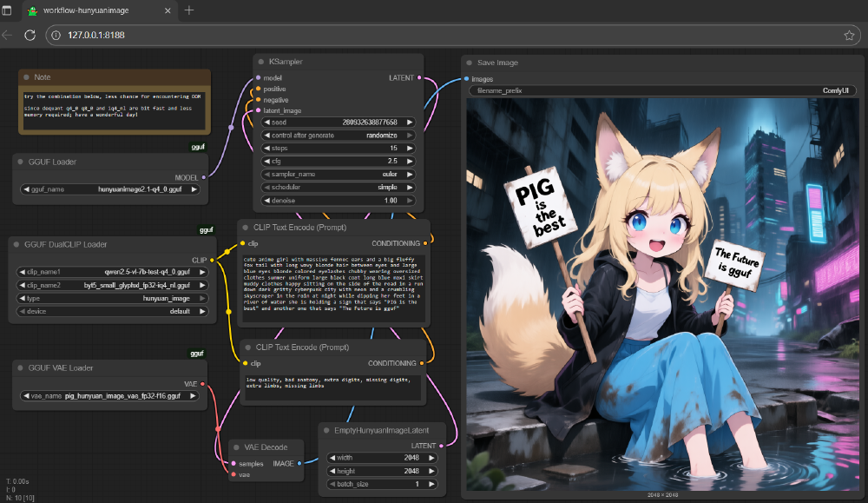Increase width in EmptyHunyuanImageLatent with right arrow
The image size is (868, 503).
point(432,458)
